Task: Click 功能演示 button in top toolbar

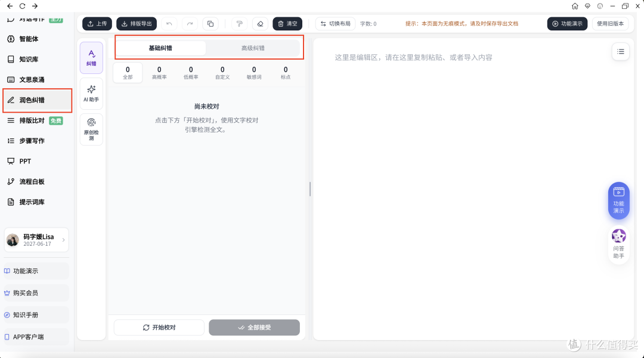Action: [567, 24]
